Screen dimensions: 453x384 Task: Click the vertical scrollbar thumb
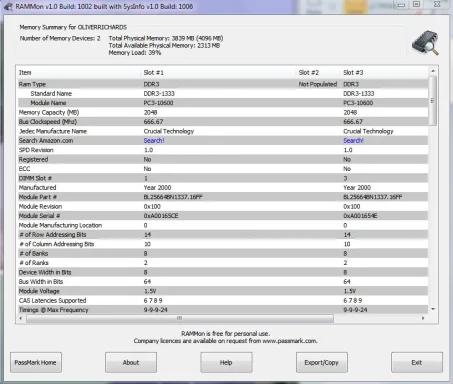tap(433, 101)
